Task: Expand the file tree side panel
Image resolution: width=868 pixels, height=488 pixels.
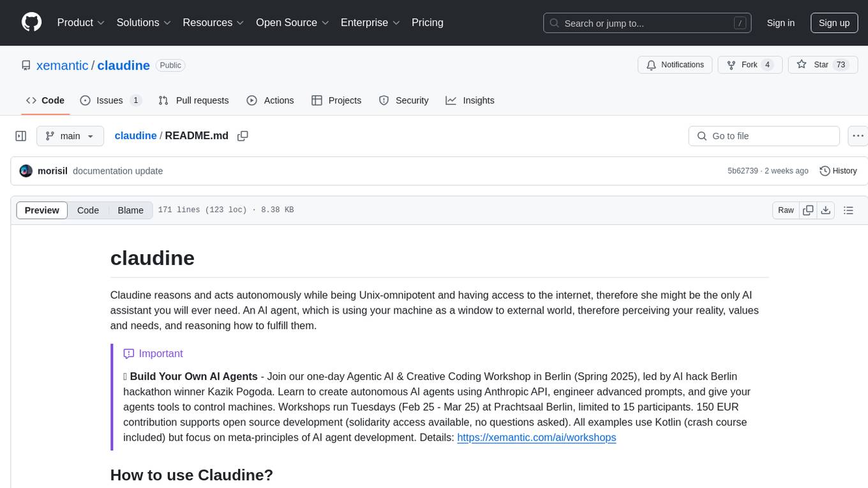Action: coord(21,136)
